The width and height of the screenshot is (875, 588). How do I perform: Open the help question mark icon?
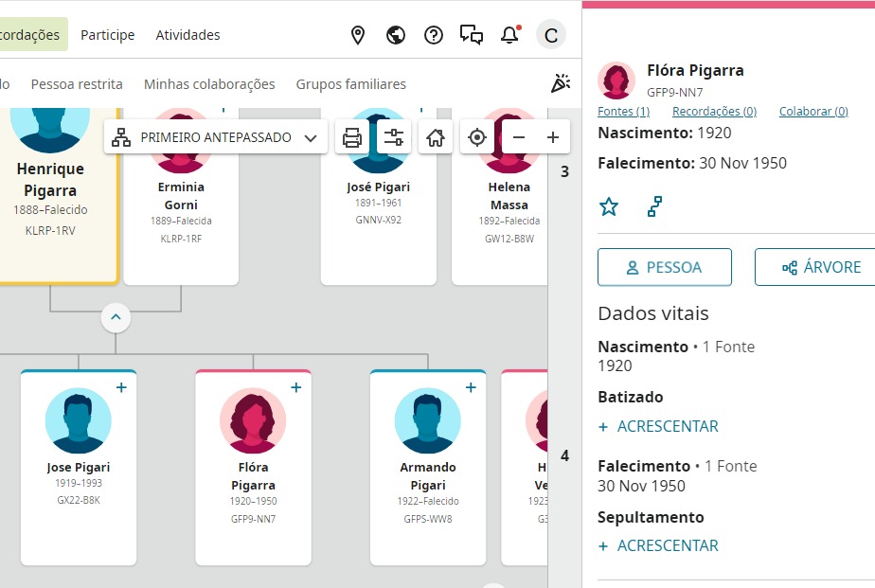pos(434,35)
